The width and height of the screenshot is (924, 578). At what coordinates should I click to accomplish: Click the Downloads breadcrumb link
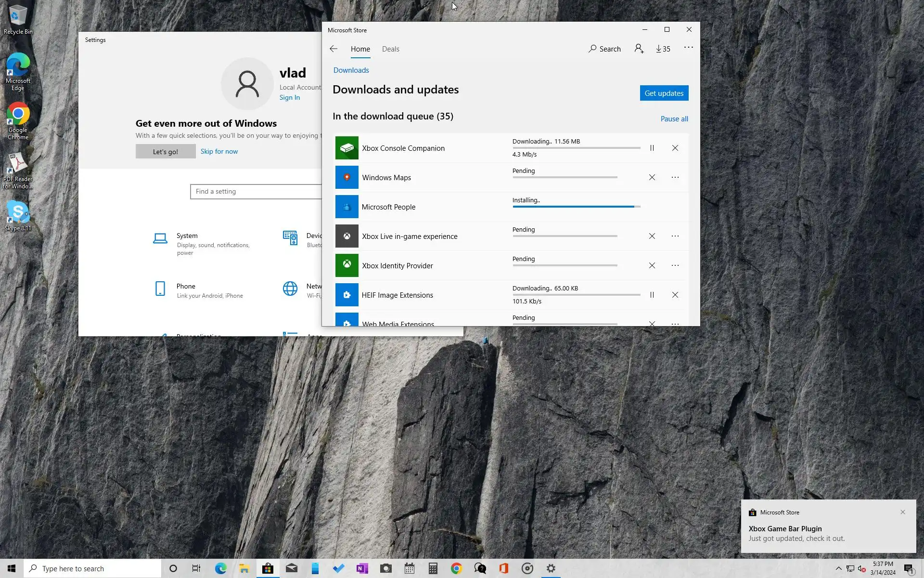pyautogui.click(x=351, y=70)
